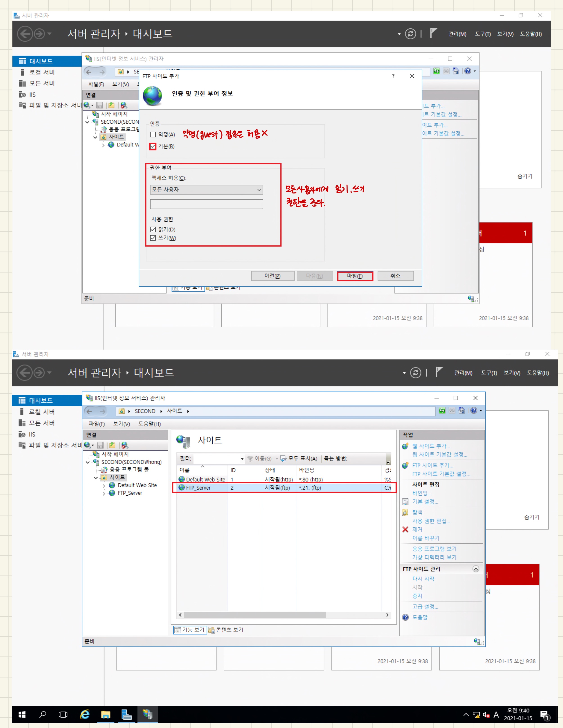563x728 pixels.
Task: Click the green refresh icon beside the SECOND ▸ 사이트 address bar
Action: point(442,411)
